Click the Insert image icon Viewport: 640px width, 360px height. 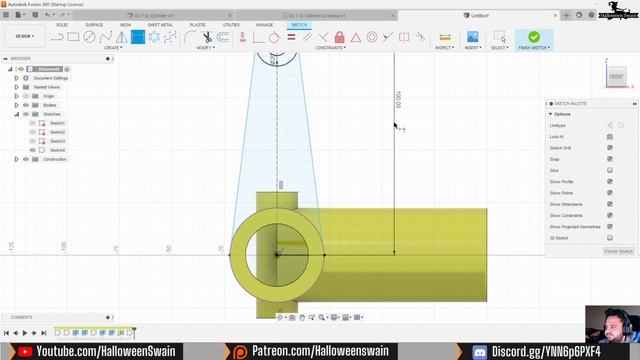473,37
